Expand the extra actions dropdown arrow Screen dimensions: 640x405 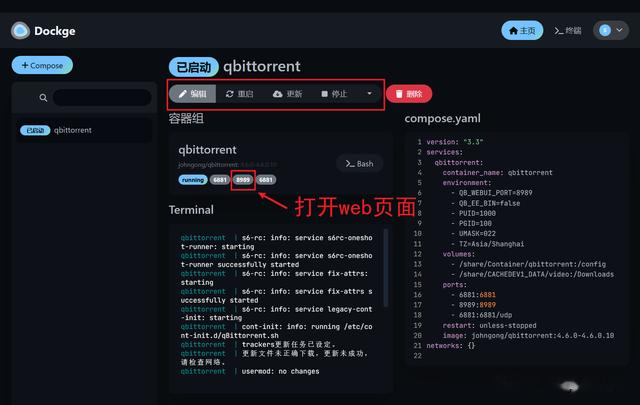click(x=369, y=93)
